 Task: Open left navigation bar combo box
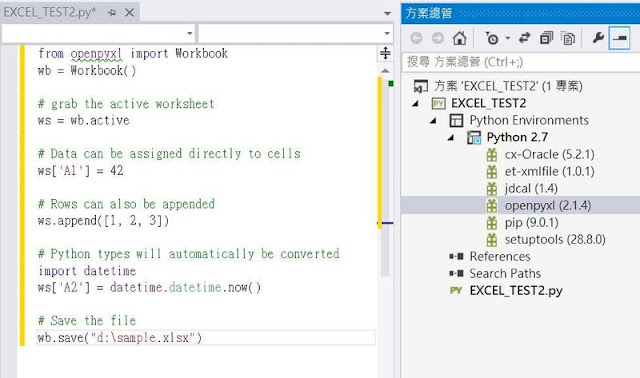(98, 33)
